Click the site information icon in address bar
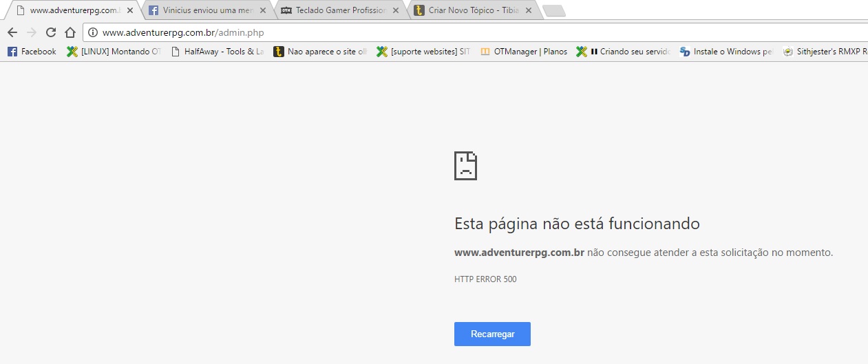Screen dimensions: 868x364 click(93, 32)
